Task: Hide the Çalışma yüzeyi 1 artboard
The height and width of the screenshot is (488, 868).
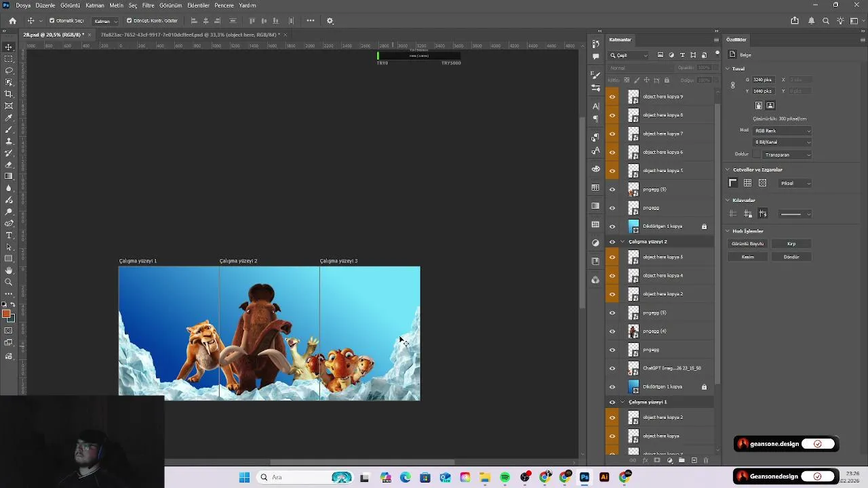Action: 612,402
